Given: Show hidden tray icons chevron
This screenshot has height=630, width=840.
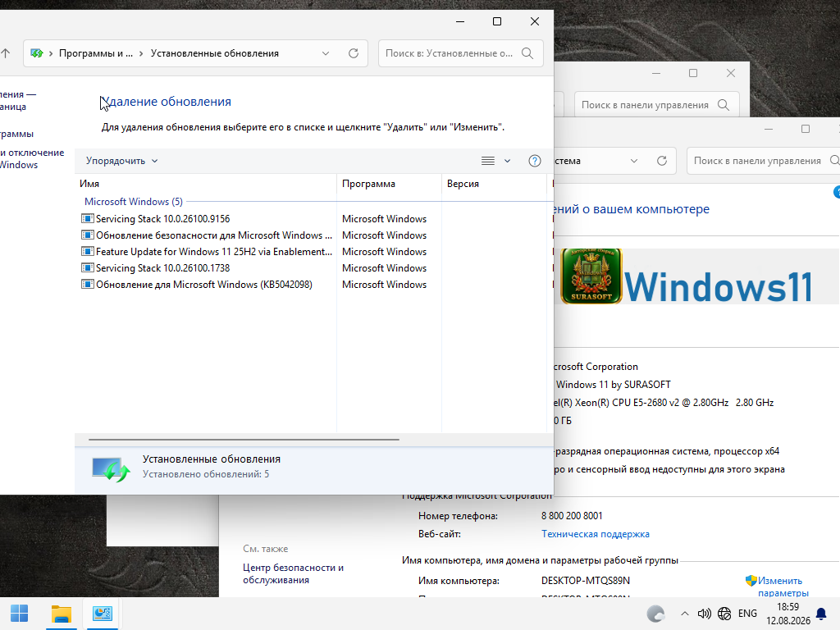Looking at the screenshot, I should click(684, 614).
